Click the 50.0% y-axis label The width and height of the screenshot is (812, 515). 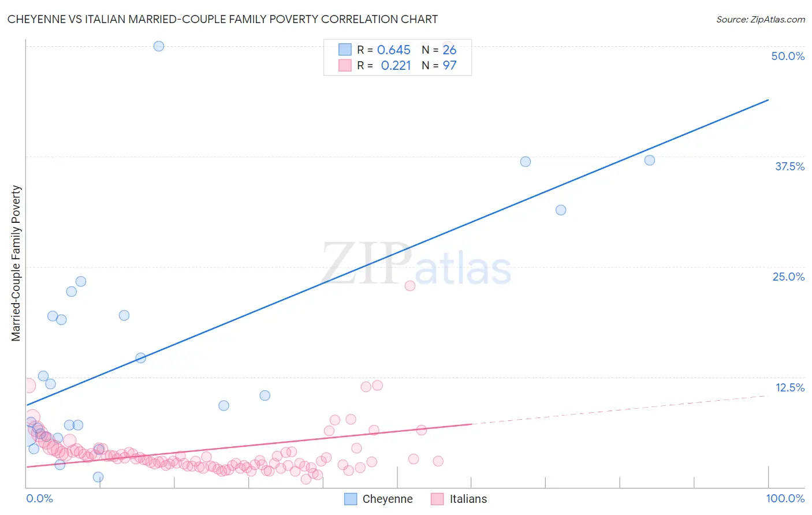(x=788, y=56)
